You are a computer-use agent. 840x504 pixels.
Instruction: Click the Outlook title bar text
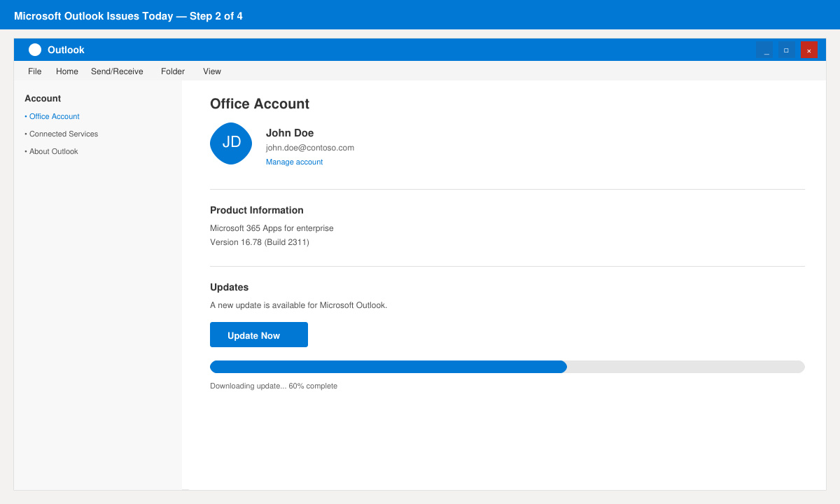tap(66, 50)
